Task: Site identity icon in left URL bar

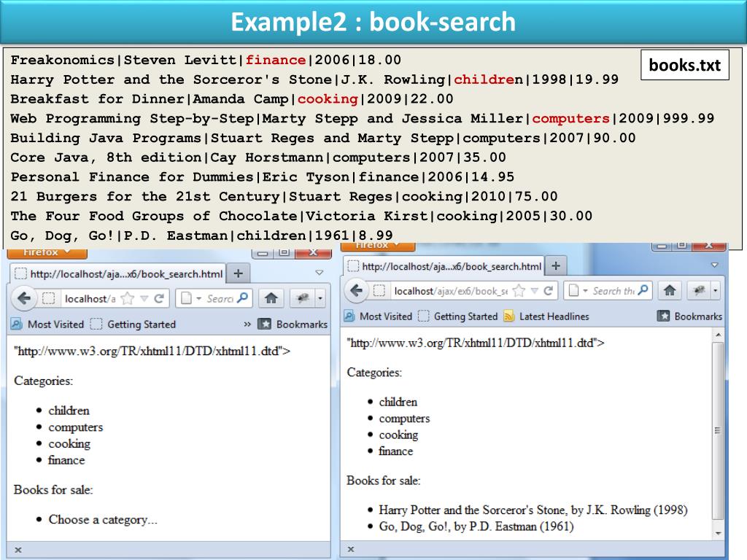Action: (49, 298)
